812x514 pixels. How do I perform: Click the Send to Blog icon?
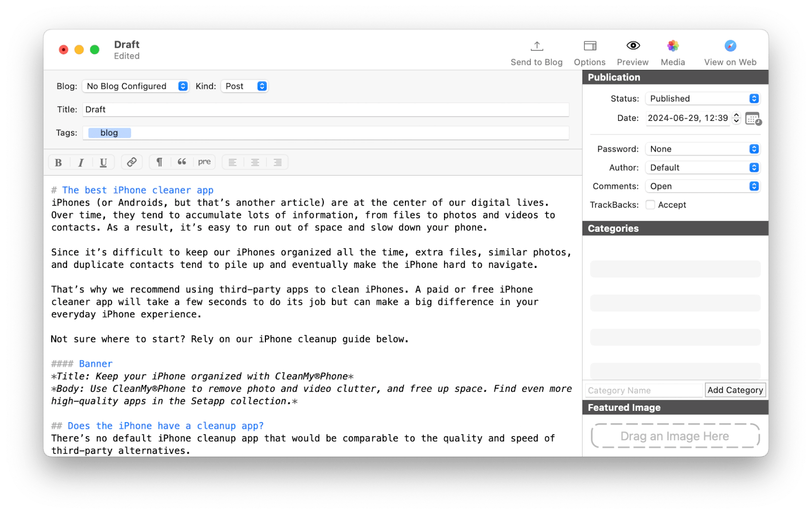point(536,46)
